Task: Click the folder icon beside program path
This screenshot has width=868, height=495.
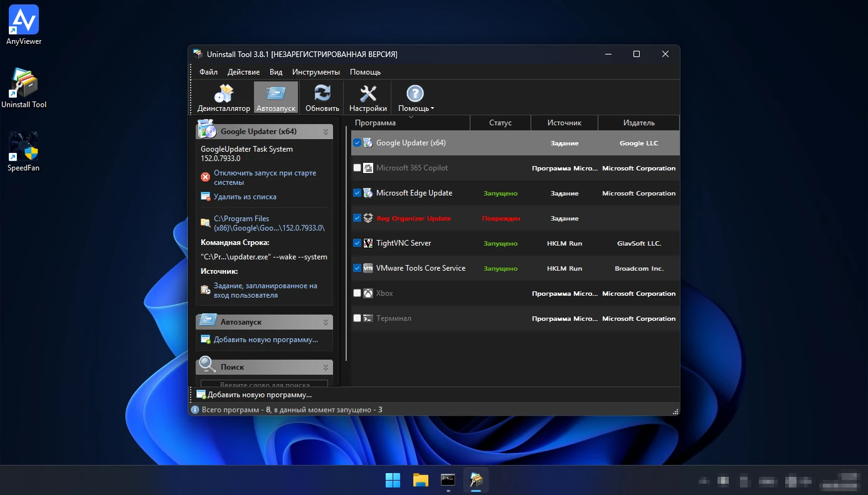Action: (206, 223)
